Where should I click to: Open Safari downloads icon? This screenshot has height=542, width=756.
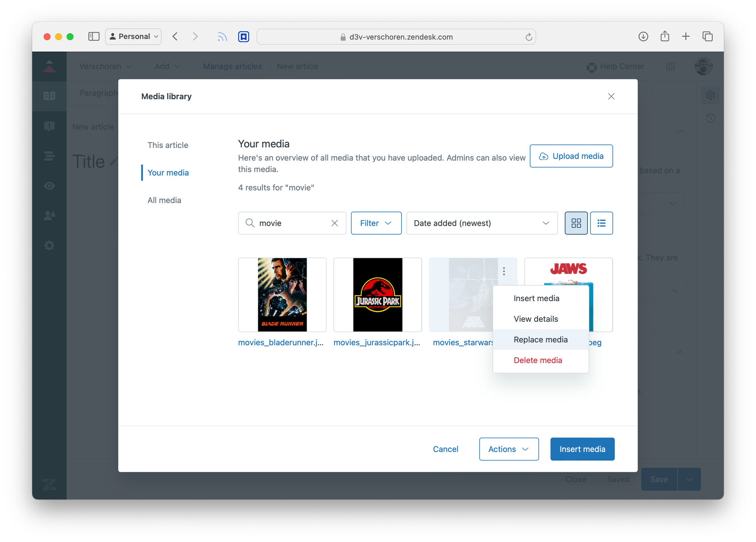[x=643, y=37]
